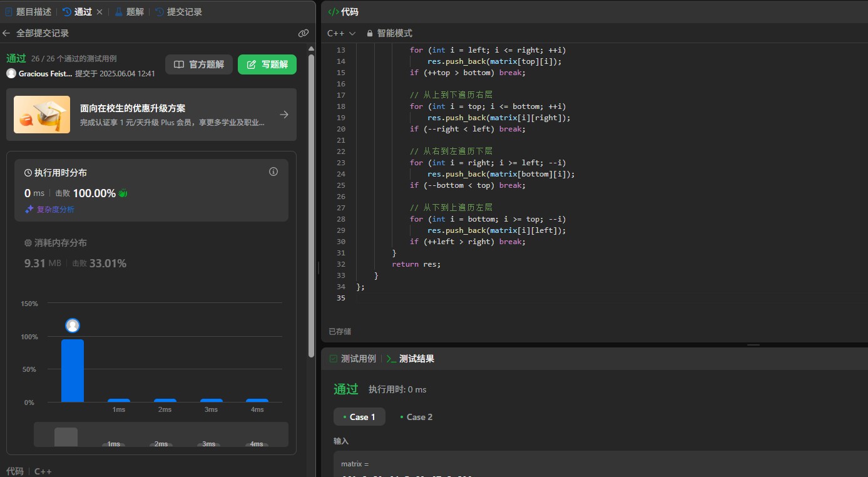The height and width of the screenshot is (477, 868).
Task: Click the checkbox icon of 测试用例 tab
Action: pyautogui.click(x=333, y=359)
